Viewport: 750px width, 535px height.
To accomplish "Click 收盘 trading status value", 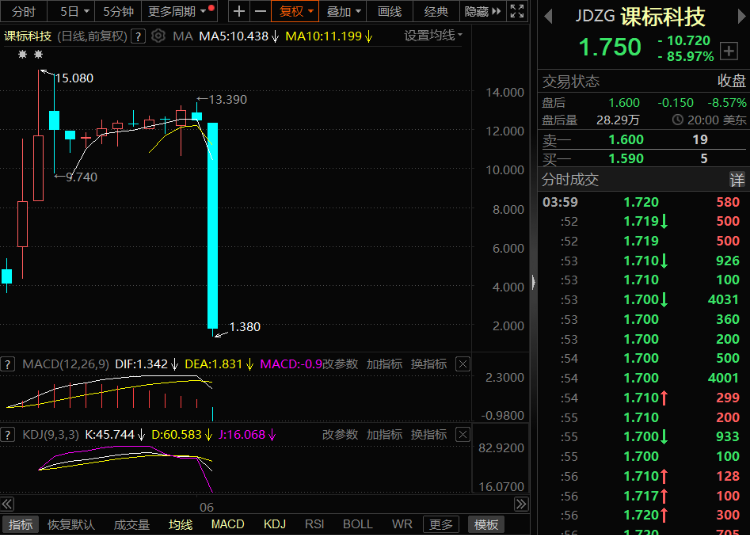I will pos(731,81).
